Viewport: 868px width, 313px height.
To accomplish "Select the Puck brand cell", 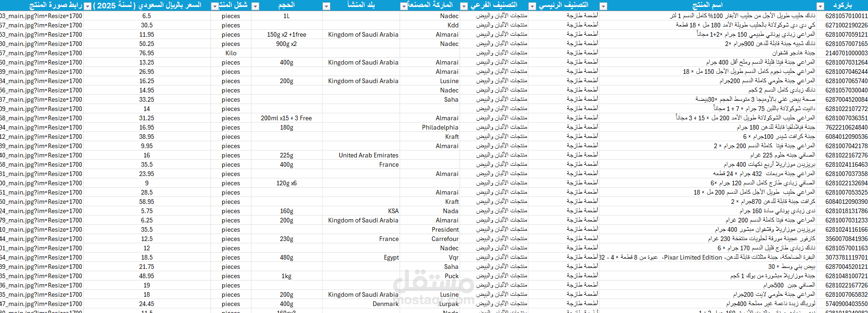I will click(452, 276).
